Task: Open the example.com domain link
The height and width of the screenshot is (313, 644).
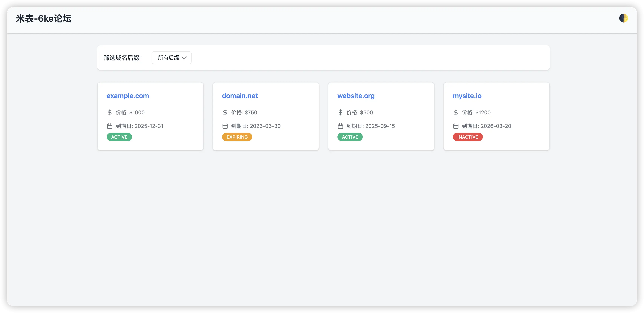Action: click(128, 96)
